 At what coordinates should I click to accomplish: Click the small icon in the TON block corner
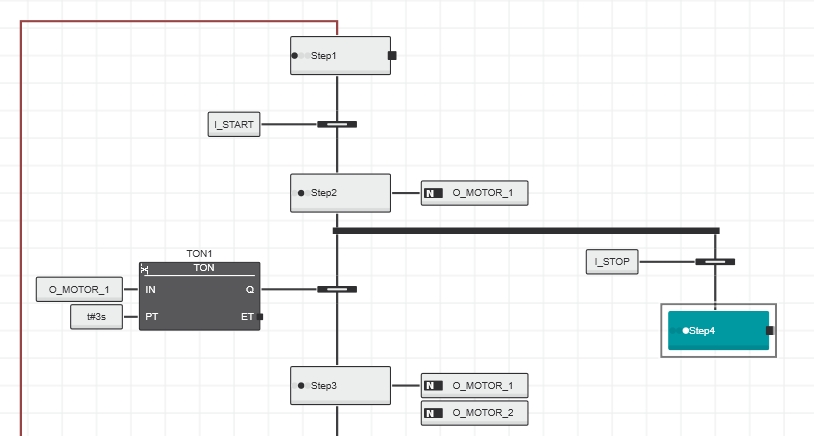coord(145,269)
